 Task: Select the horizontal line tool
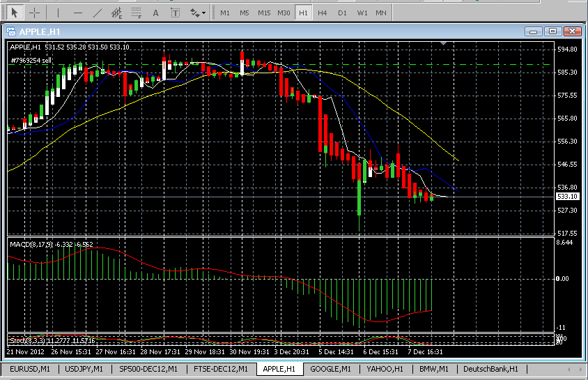(77, 13)
